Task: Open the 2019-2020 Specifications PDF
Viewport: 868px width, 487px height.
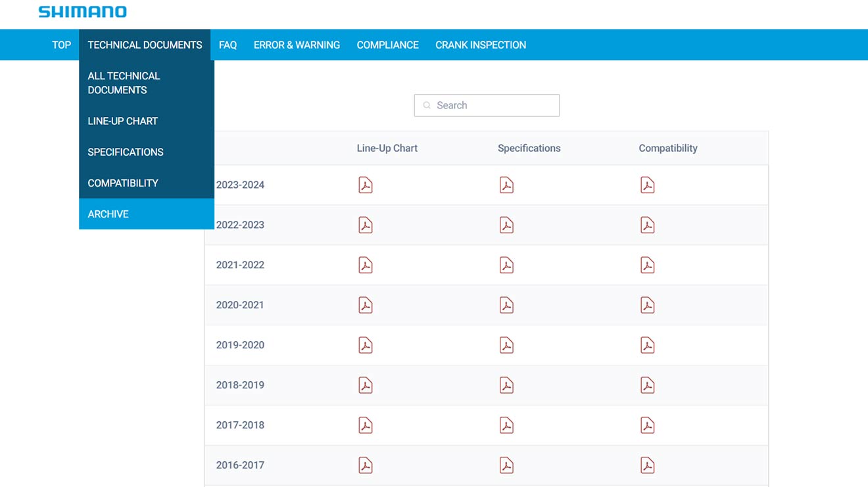Action: (x=506, y=346)
